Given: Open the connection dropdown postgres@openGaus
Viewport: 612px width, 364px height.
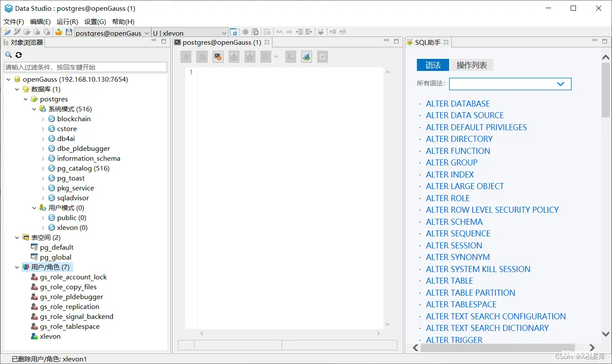Looking at the screenshot, I should click(112, 33).
